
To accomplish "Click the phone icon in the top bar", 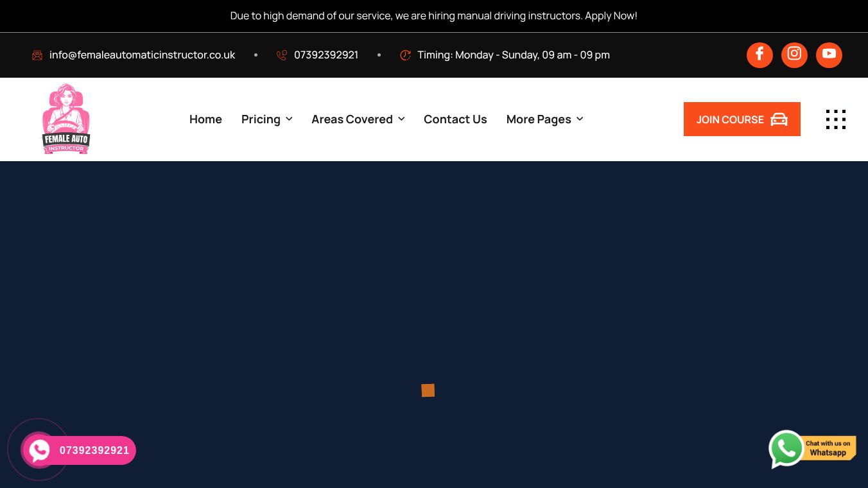I will coord(282,55).
